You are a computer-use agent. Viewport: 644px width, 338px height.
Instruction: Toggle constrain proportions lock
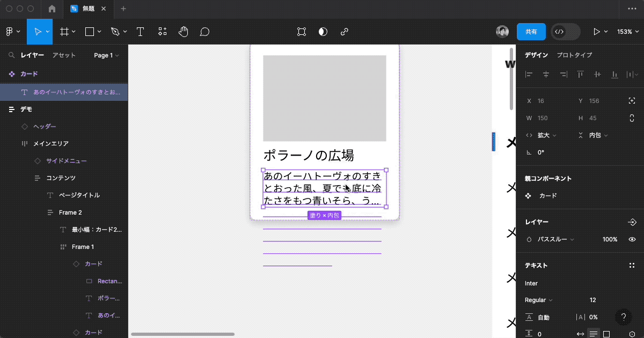click(632, 118)
